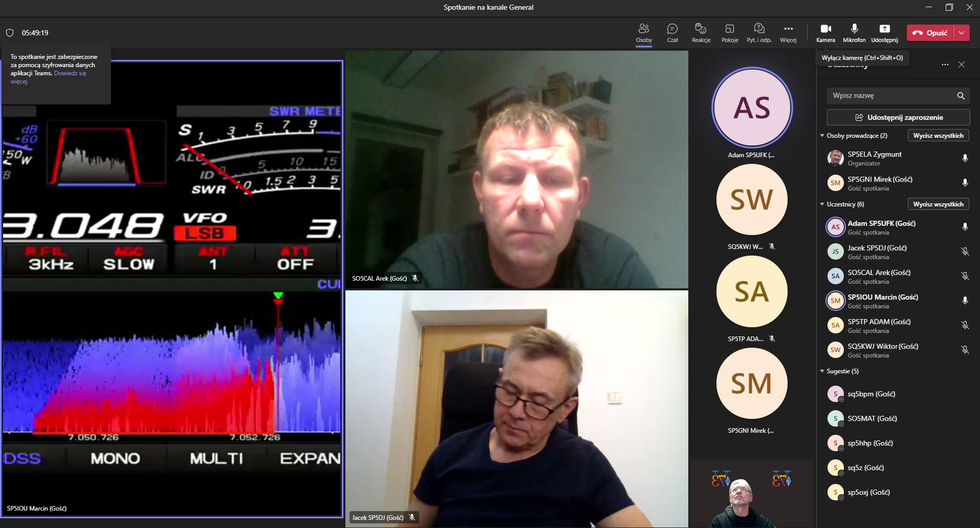
Task: Close the participants side panel
Action: [x=962, y=65]
